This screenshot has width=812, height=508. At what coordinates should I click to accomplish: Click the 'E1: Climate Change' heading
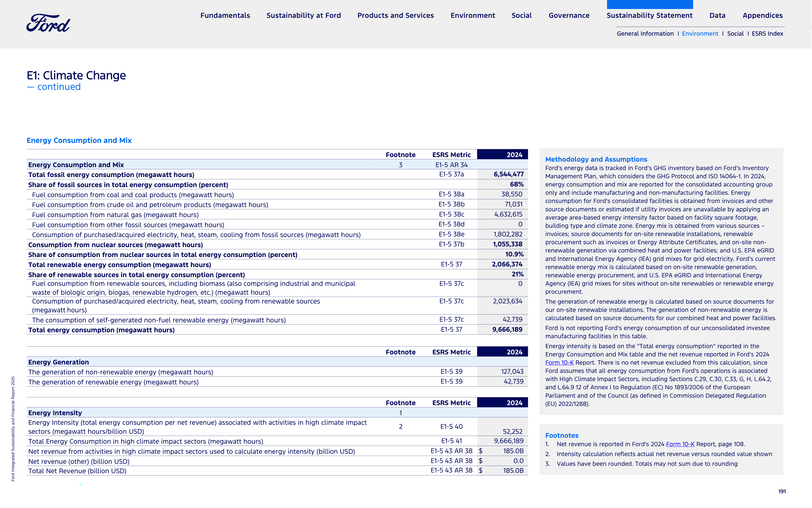[x=76, y=75]
